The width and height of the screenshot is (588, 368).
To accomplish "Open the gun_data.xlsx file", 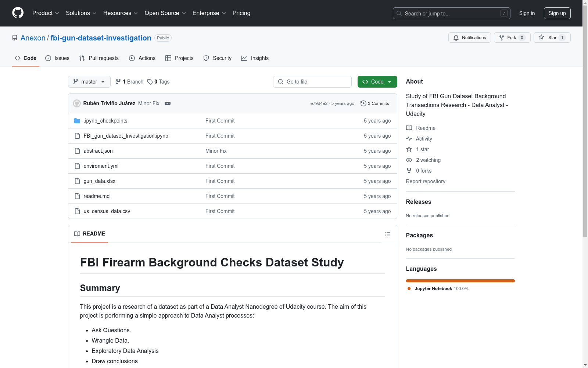I will [100, 181].
